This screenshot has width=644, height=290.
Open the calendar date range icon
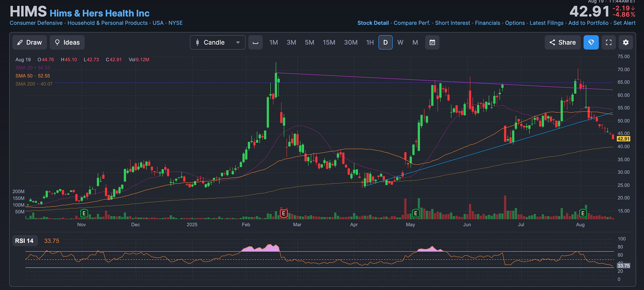(x=432, y=42)
